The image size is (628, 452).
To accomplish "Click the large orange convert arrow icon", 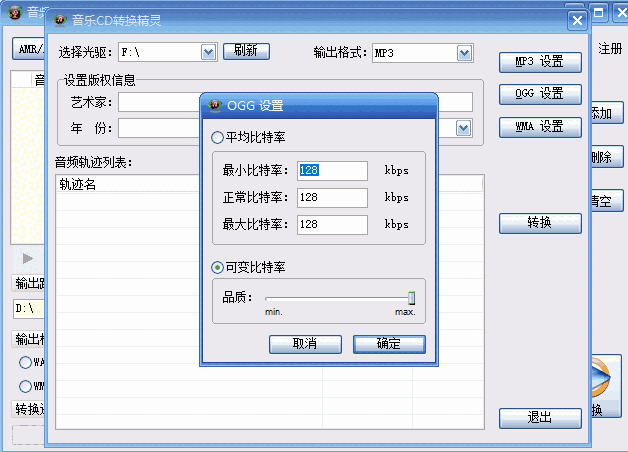I will pos(600,377).
